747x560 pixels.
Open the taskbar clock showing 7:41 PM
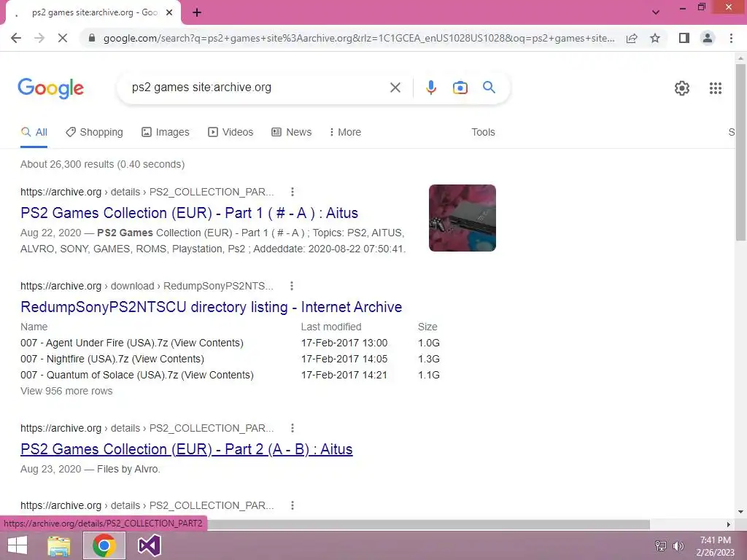715,545
